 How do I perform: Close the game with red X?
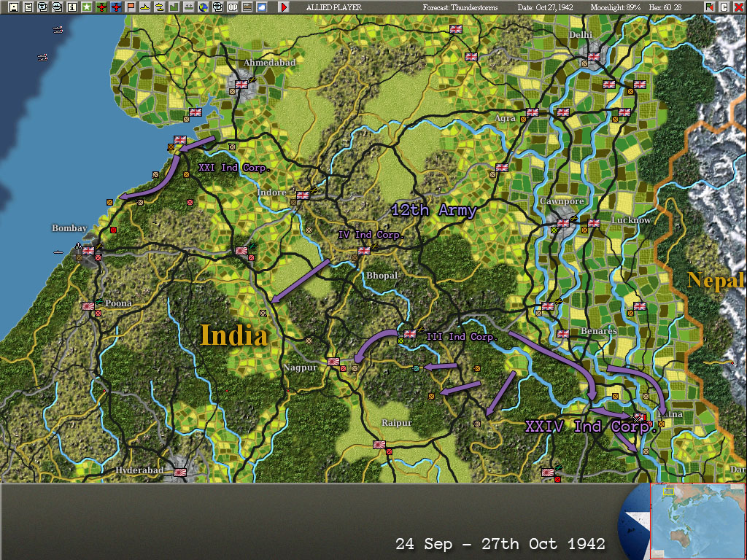tap(738, 7)
